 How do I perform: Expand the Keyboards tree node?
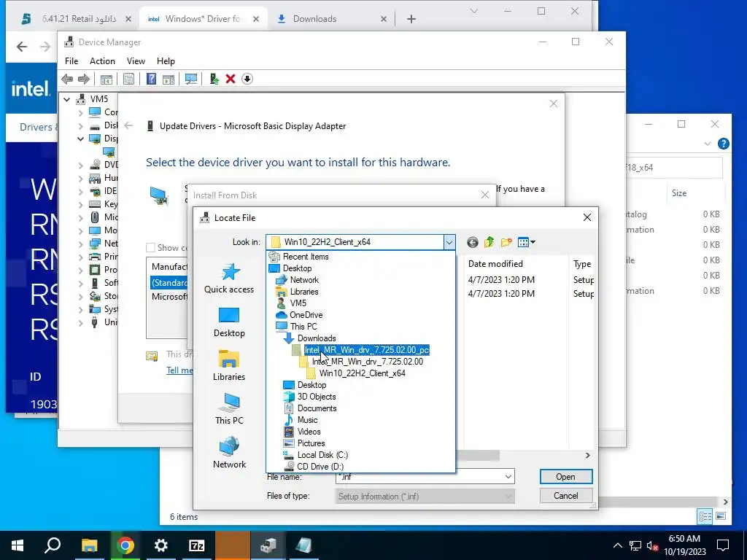click(80, 205)
